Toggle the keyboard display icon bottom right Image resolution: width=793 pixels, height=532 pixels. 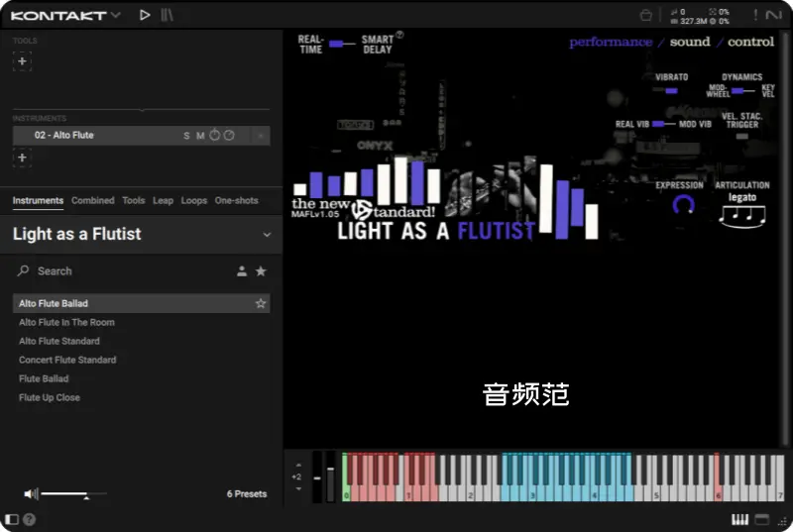tap(739, 519)
